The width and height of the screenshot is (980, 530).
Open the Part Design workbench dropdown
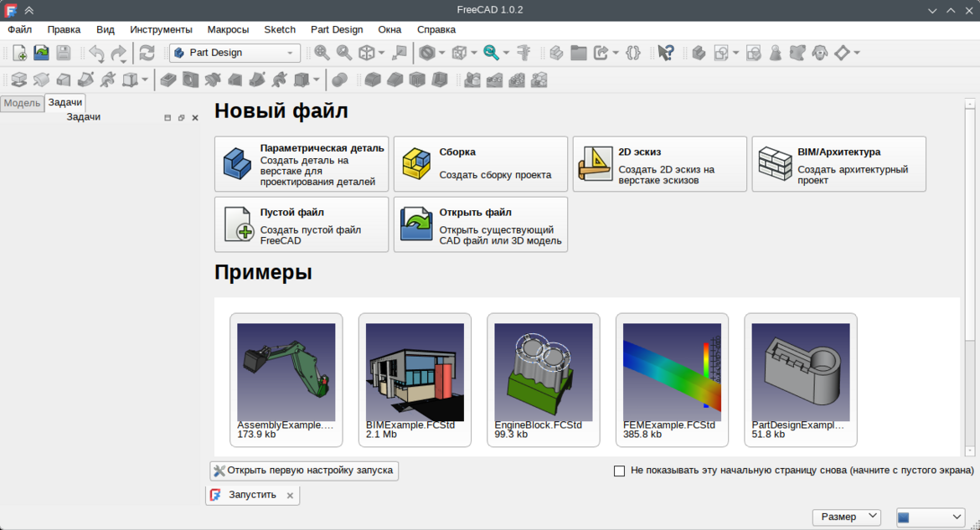(x=235, y=53)
